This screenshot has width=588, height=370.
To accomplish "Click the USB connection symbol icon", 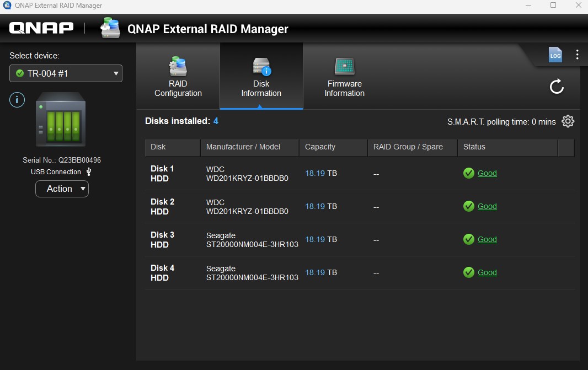I will pyautogui.click(x=89, y=172).
